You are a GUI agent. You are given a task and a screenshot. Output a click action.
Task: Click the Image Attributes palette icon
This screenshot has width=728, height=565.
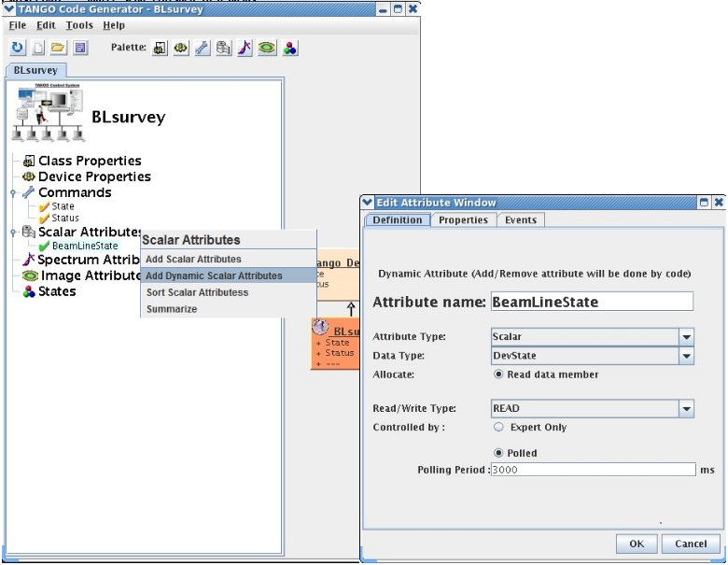coord(267,48)
